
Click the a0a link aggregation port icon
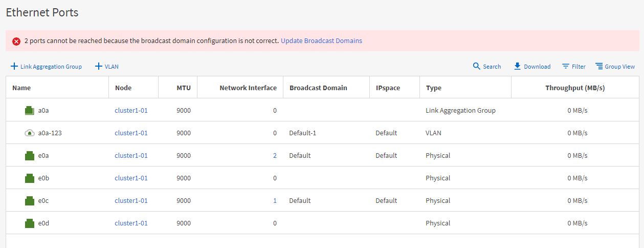[30, 110]
